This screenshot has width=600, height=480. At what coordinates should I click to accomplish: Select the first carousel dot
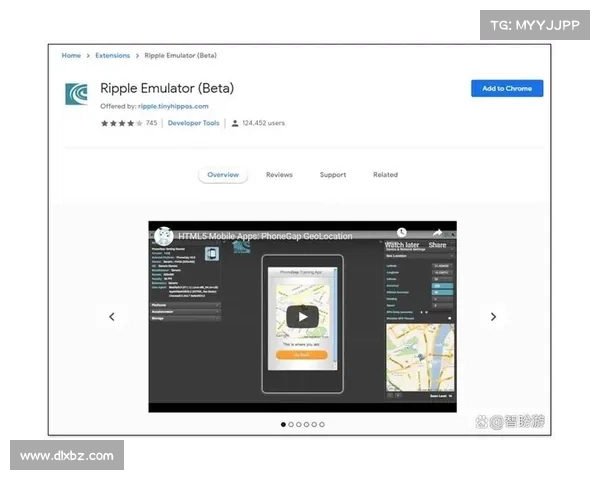(283, 424)
